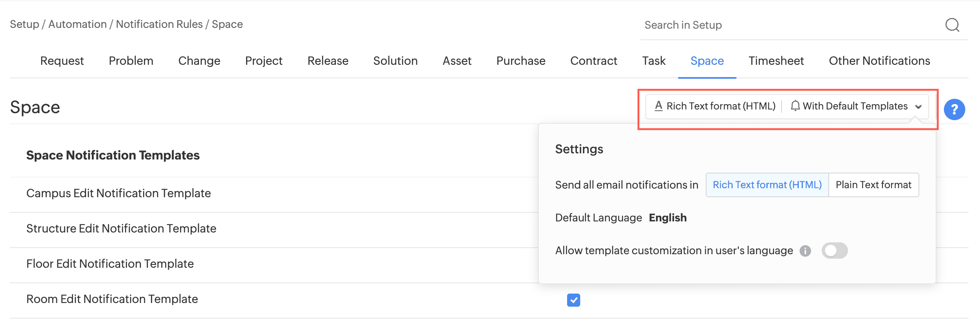
Task: Select Plain Text format option
Action: coord(873,185)
